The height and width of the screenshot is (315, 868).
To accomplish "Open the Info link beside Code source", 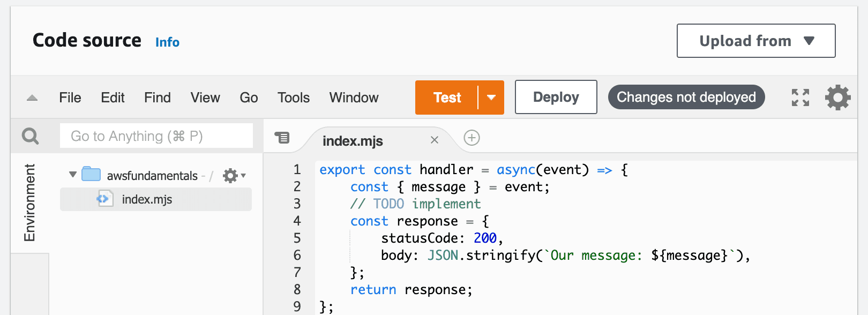I will click(x=167, y=42).
